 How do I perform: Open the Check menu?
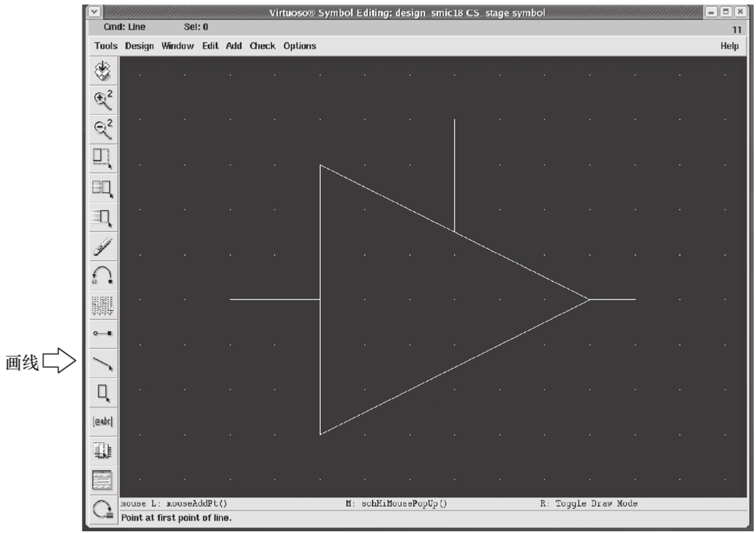262,46
